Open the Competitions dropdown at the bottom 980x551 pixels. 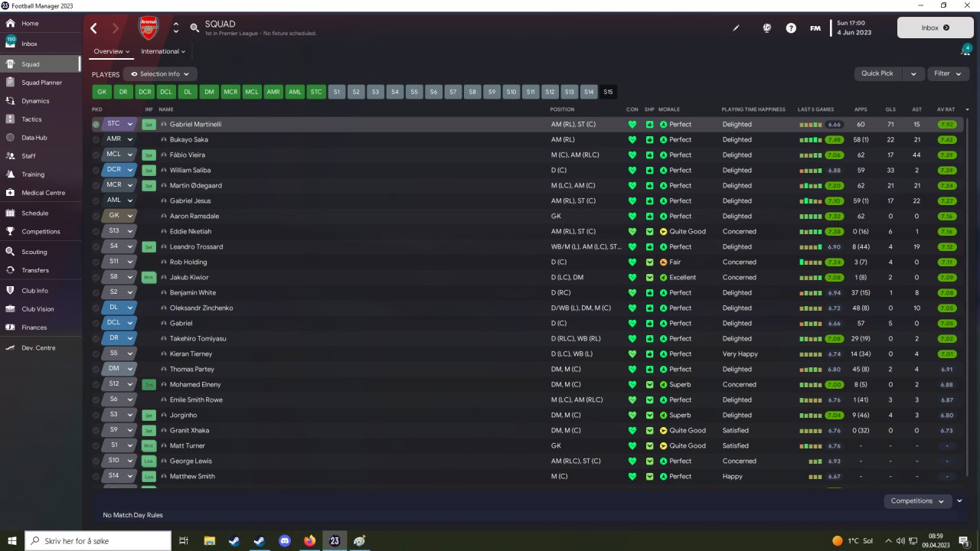tap(917, 501)
